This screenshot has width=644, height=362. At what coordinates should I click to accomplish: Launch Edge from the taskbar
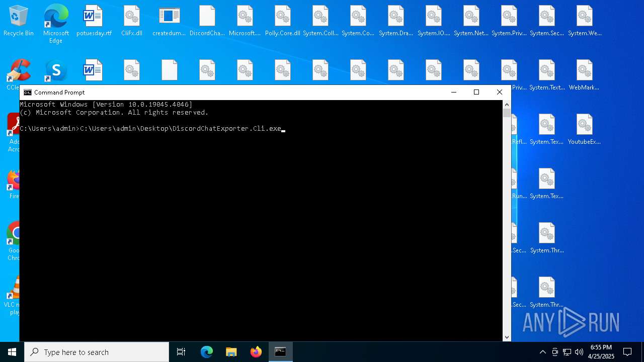click(x=207, y=352)
